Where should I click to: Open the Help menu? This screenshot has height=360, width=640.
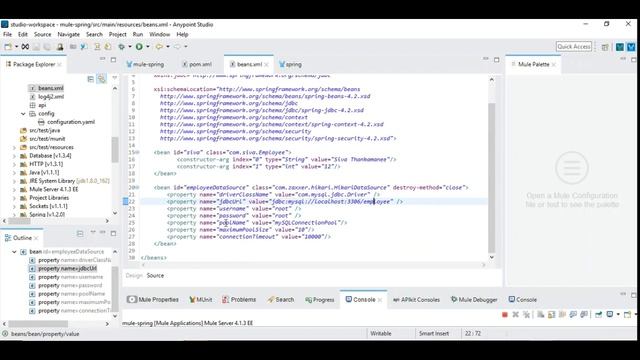[x=182, y=34]
